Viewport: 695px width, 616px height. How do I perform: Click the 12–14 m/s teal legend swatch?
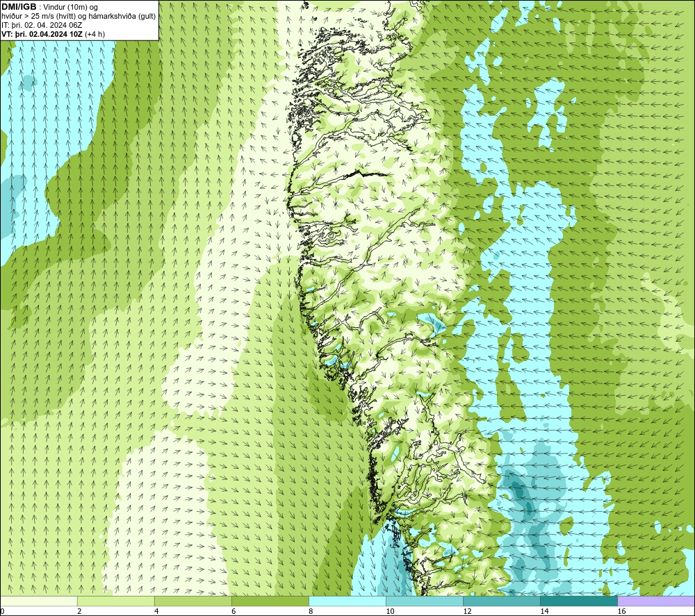tap(501, 601)
